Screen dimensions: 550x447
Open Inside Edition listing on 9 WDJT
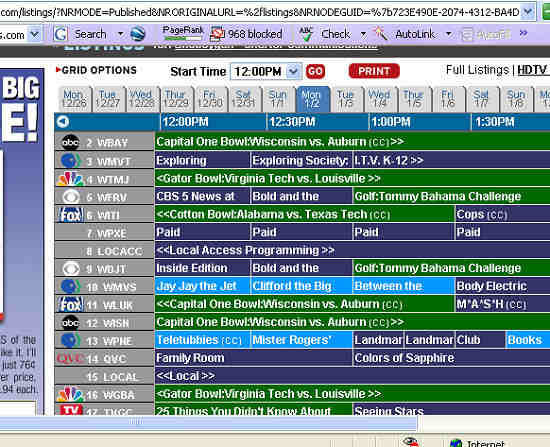[x=202, y=268]
